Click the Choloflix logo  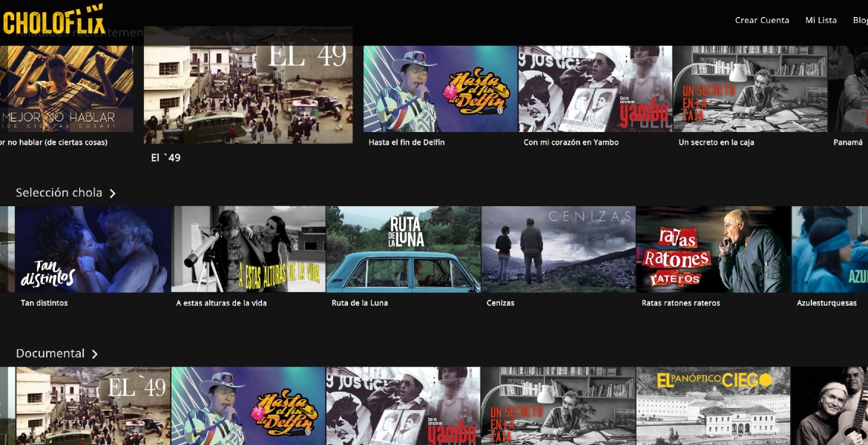tap(53, 20)
